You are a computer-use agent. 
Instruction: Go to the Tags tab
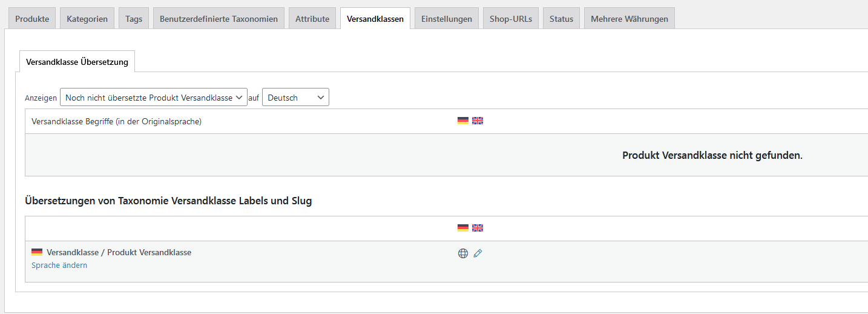[x=134, y=19]
